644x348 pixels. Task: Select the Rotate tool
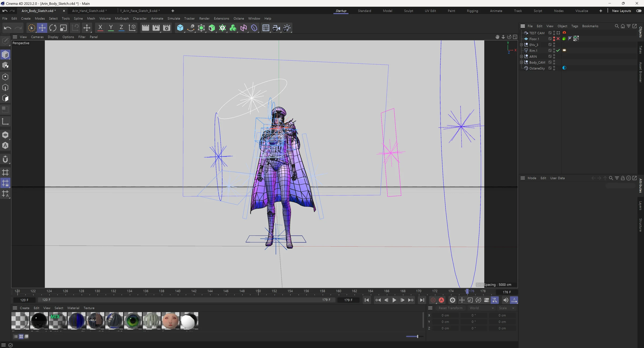pos(53,28)
